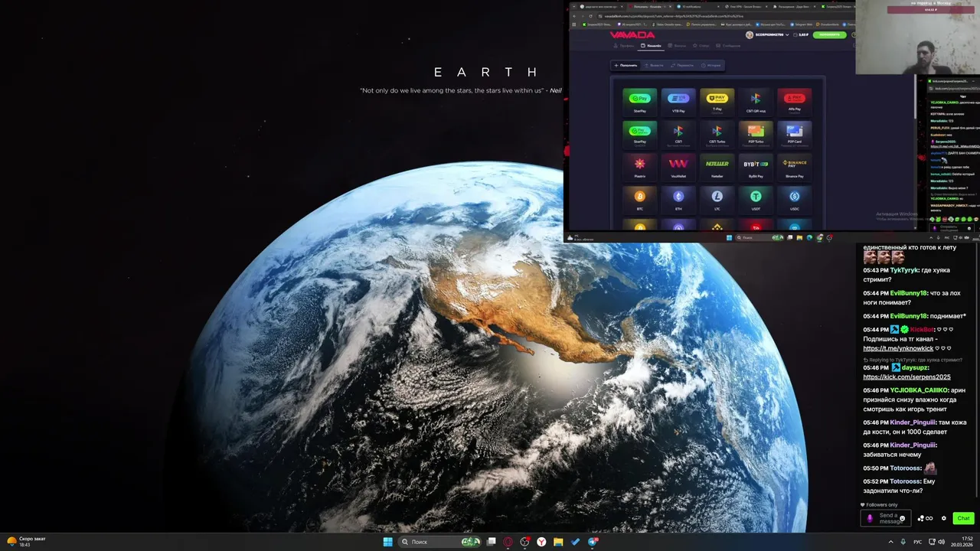The height and width of the screenshot is (551, 980).
Task: Show hidden system tray icons
Action: coord(890,542)
